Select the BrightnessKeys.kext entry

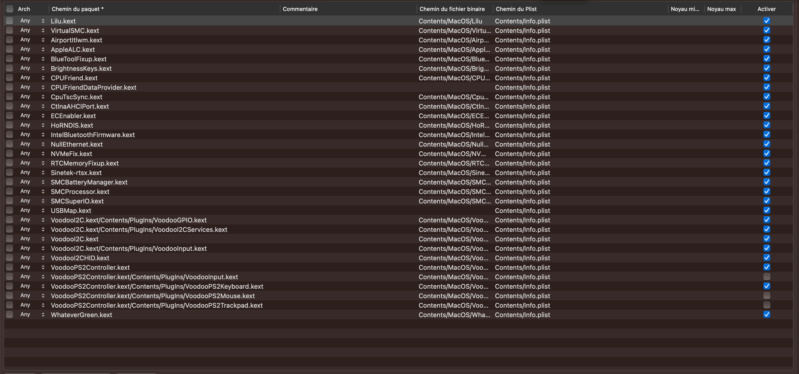point(81,68)
